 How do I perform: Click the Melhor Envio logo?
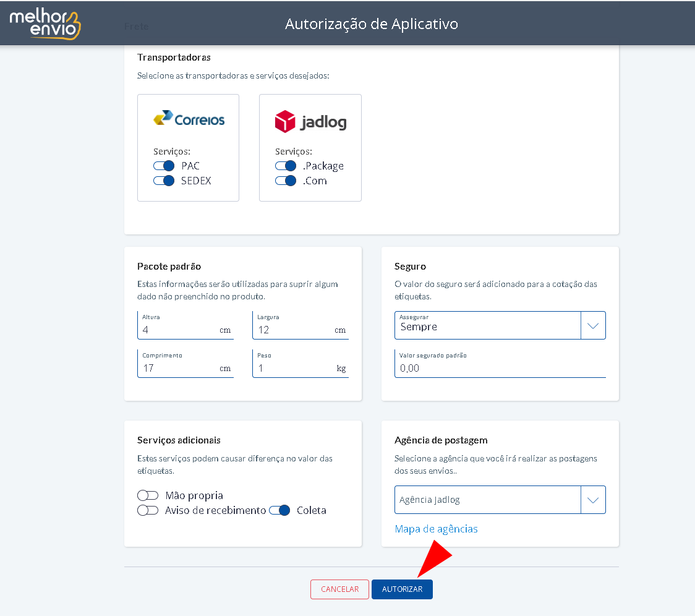coord(45,24)
